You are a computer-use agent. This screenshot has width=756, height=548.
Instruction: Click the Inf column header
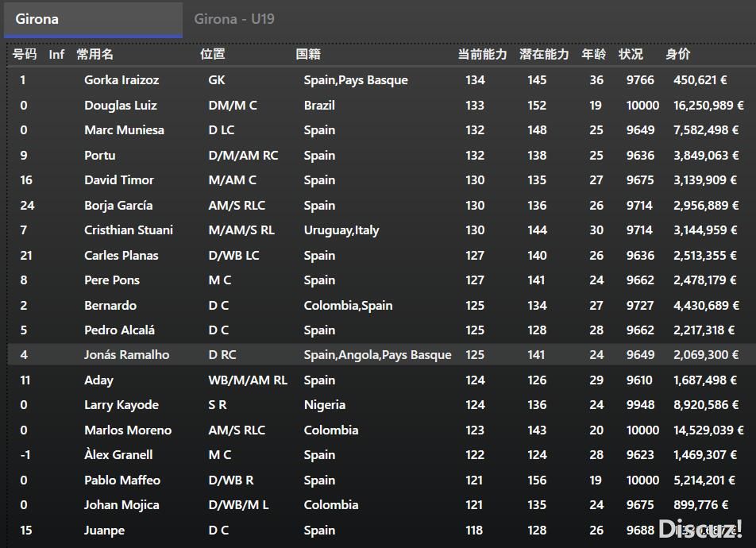point(56,55)
